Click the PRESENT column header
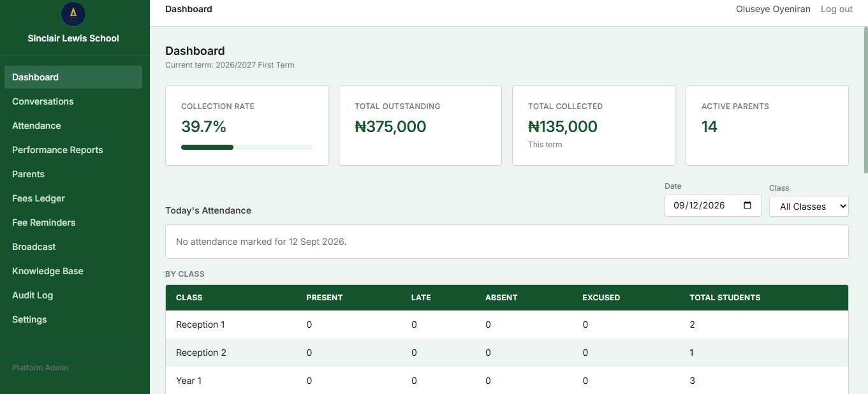 (325, 298)
